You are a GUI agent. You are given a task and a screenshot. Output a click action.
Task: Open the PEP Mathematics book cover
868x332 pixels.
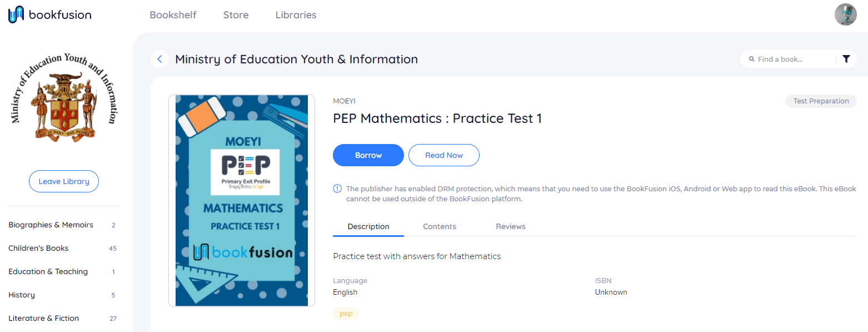pos(242,201)
